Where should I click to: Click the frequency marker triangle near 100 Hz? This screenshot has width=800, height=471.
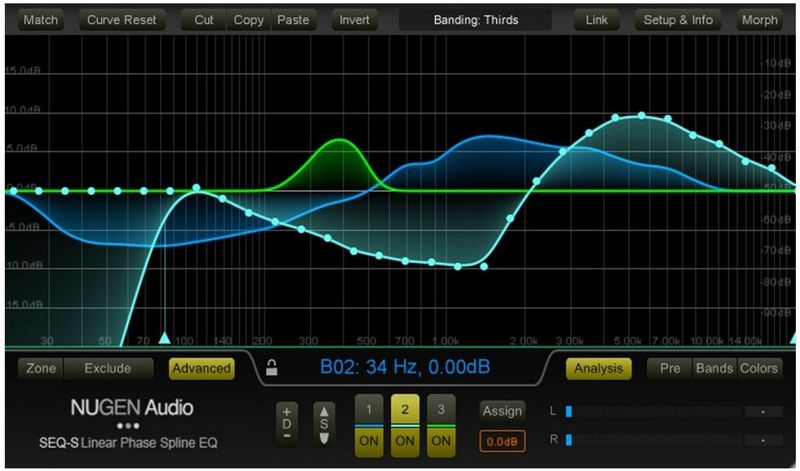[x=164, y=338]
